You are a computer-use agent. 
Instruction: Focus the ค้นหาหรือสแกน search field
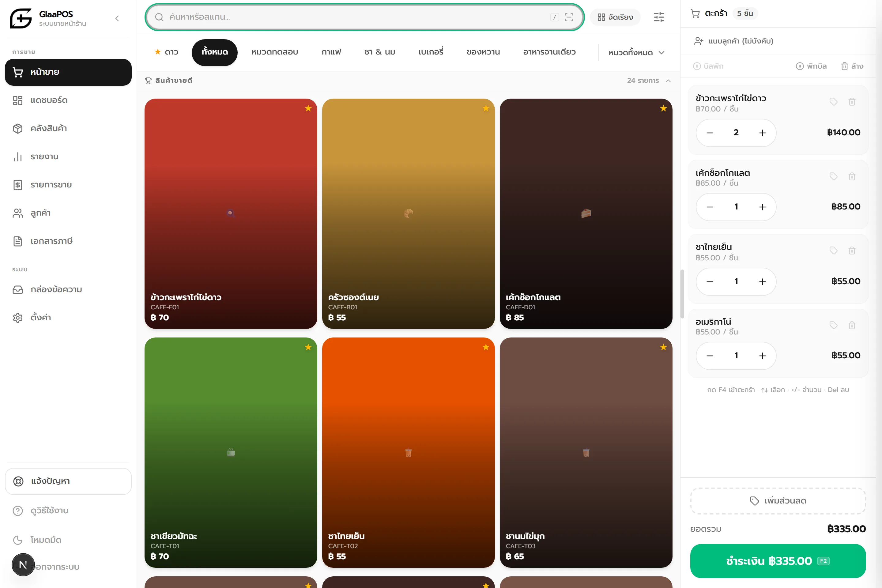click(x=364, y=17)
